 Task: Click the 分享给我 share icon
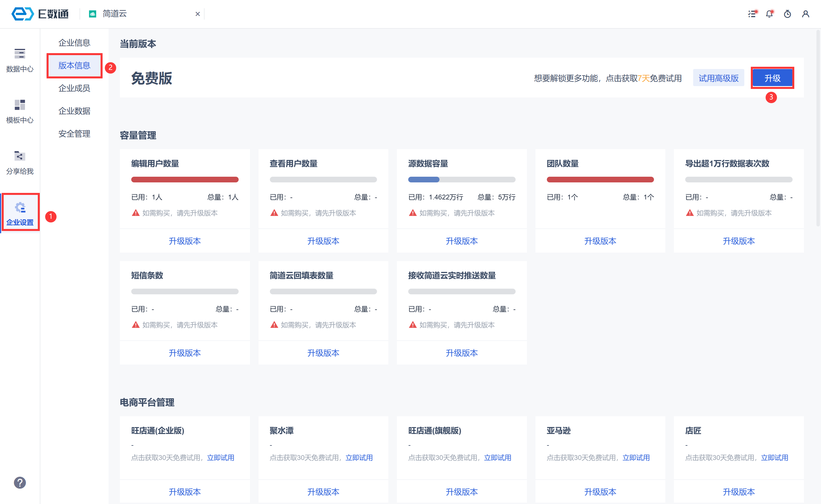pos(20,156)
